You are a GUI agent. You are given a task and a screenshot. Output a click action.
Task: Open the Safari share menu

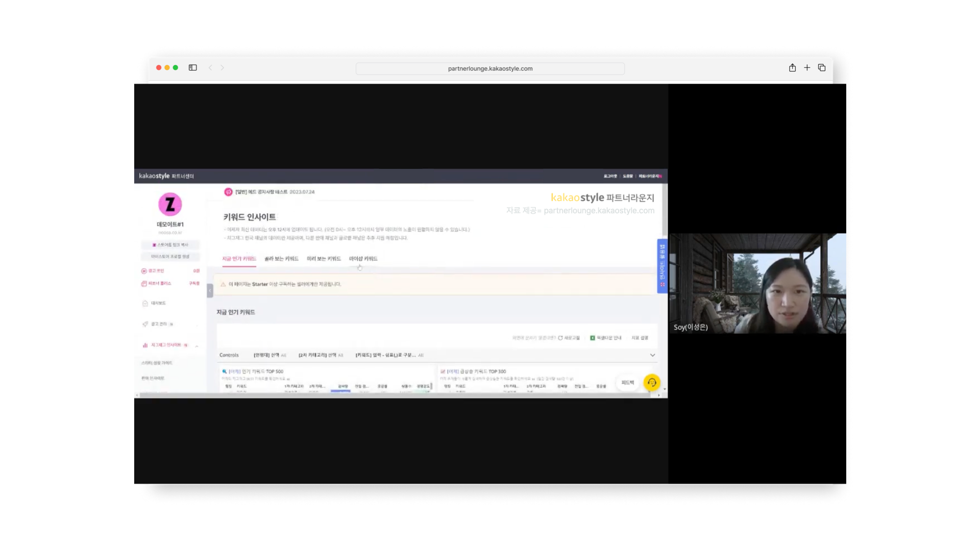click(792, 67)
